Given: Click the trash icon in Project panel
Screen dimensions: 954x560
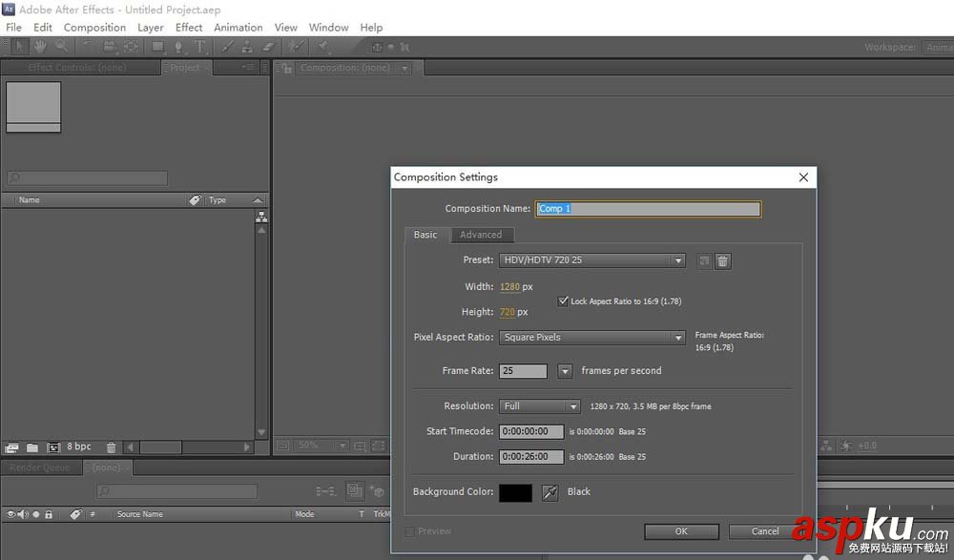Looking at the screenshot, I should click(x=111, y=447).
